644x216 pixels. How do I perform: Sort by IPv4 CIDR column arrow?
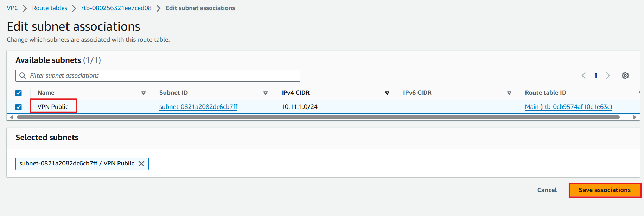pyautogui.click(x=387, y=93)
